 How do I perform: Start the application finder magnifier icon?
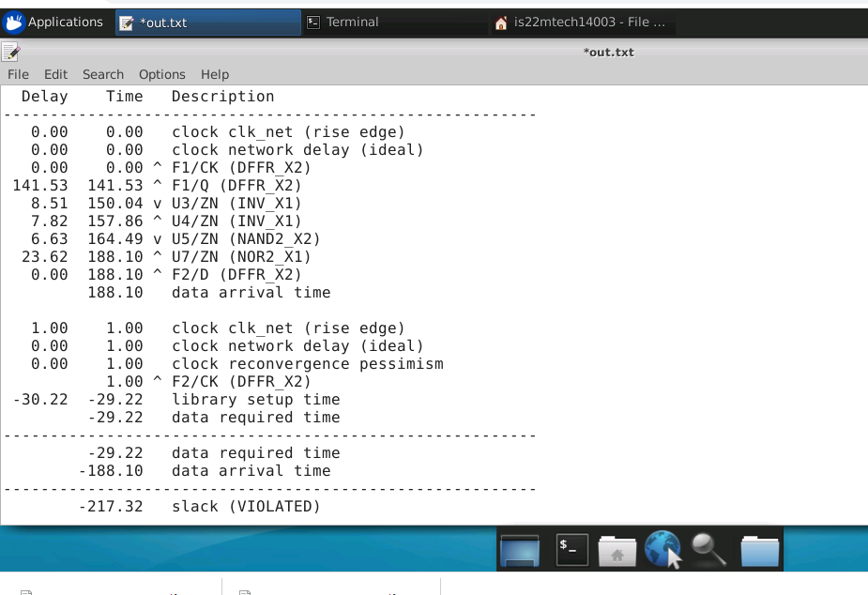click(x=709, y=548)
